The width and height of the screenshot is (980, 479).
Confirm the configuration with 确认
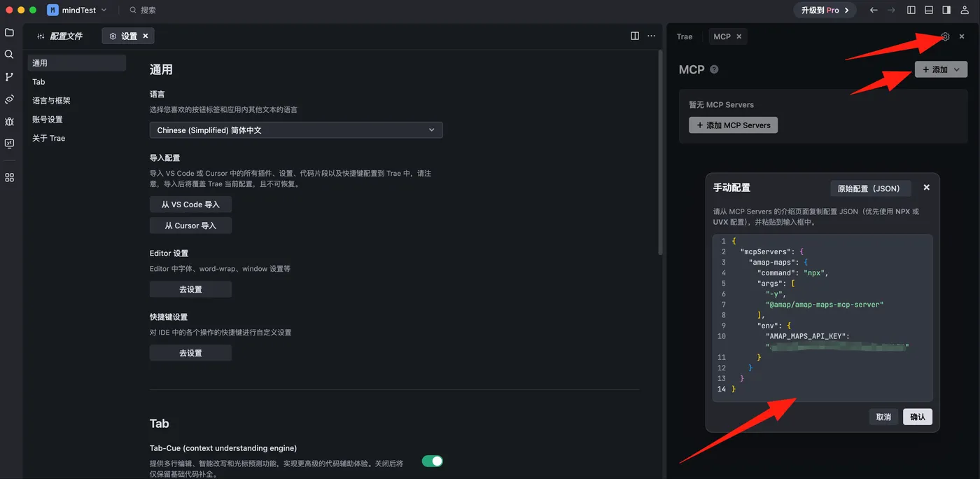click(x=918, y=417)
